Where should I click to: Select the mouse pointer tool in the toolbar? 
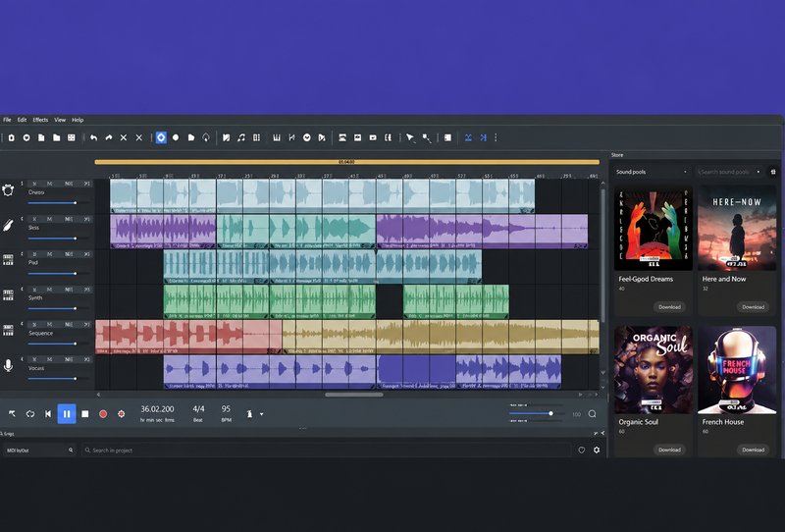pos(410,137)
